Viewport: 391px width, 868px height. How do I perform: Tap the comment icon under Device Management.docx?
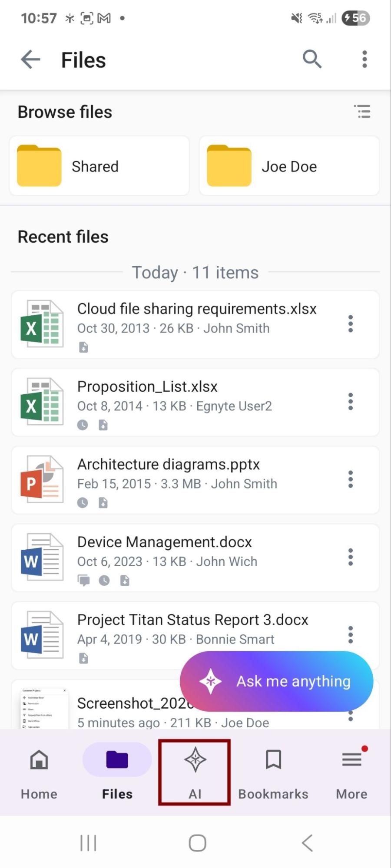pyautogui.click(x=83, y=581)
